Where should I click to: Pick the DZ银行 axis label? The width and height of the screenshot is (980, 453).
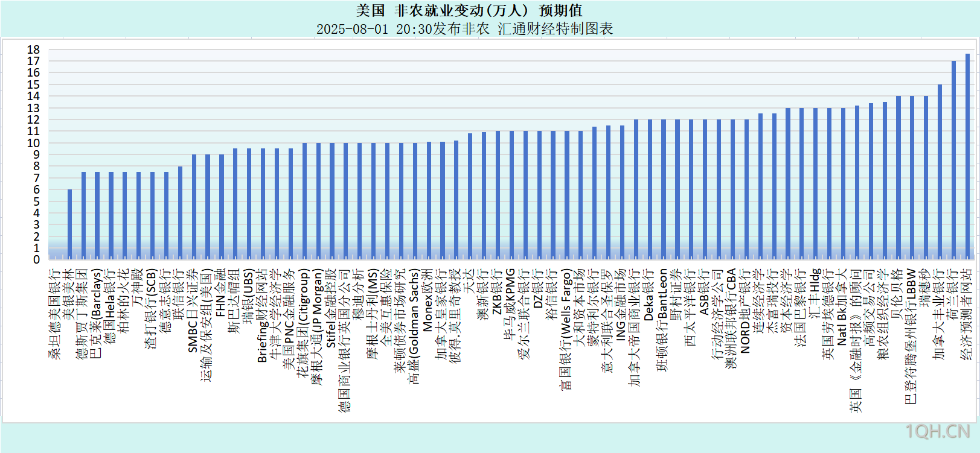coord(539,289)
